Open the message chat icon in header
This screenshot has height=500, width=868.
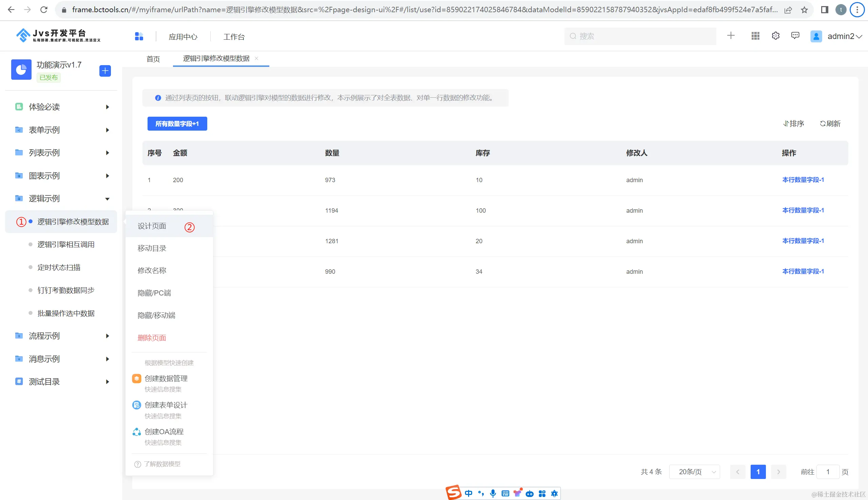tap(795, 36)
